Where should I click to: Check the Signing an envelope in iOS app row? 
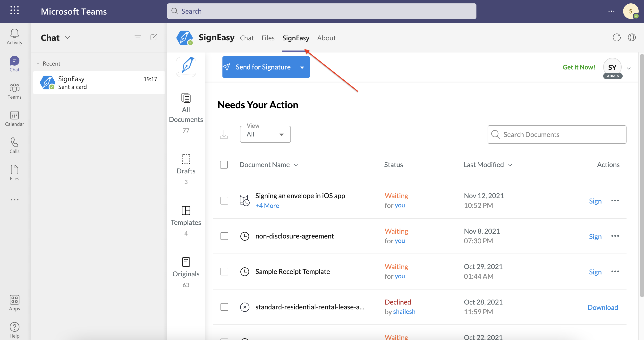pyautogui.click(x=224, y=201)
